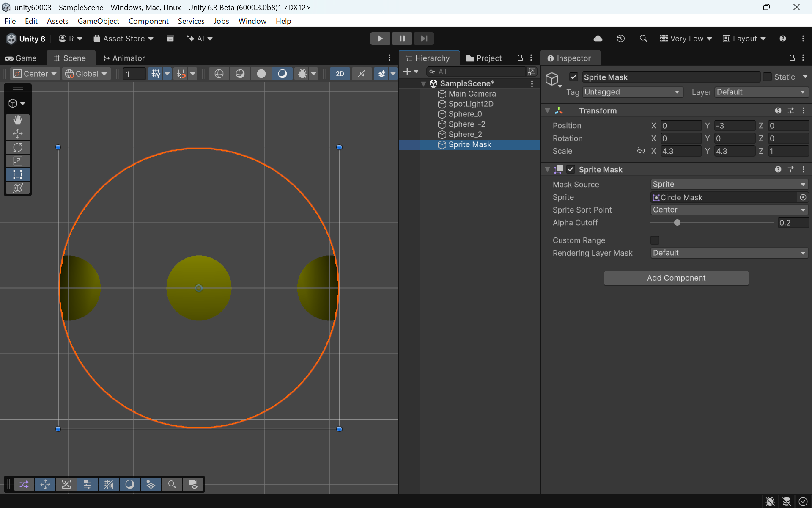Enable the Custom Range checkbox
The width and height of the screenshot is (812, 508).
(x=655, y=240)
